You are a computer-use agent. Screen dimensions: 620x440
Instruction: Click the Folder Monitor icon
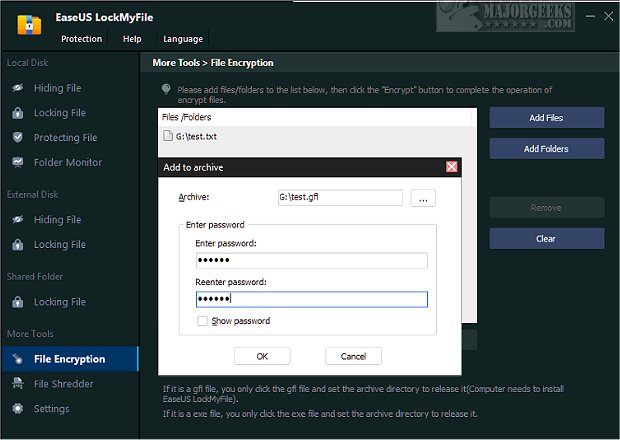click(x=18, y=162)
